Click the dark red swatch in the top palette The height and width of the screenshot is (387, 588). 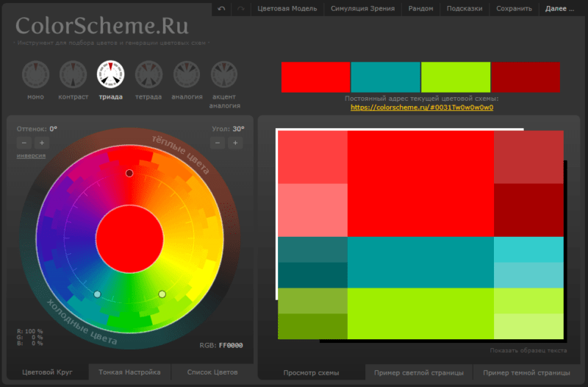tap(526, 77)
